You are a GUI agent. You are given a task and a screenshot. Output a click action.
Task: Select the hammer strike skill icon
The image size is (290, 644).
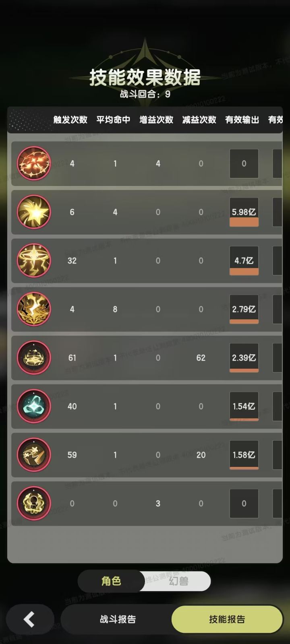tap(34, 455)
